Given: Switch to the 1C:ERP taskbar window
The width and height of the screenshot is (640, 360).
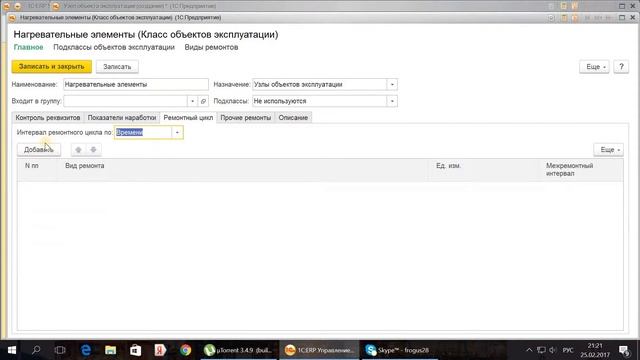Looking at the screenshot, I should coord(319,350).
